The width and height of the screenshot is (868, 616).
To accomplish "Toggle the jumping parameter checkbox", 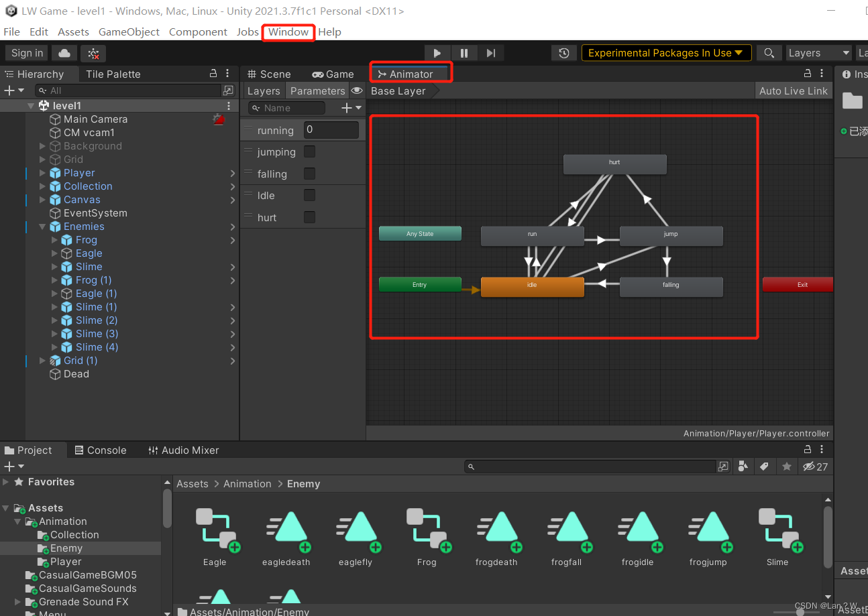I will pos(309,151).
